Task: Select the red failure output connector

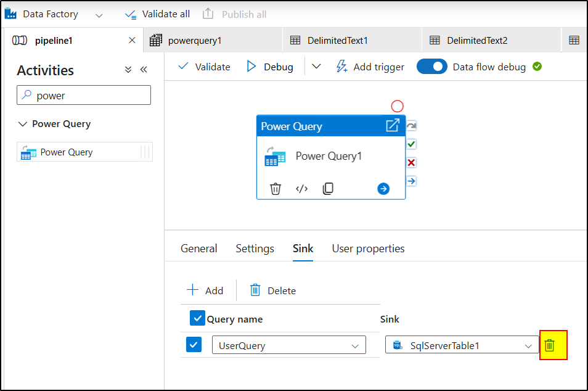Action: click(x=410, y=162)
